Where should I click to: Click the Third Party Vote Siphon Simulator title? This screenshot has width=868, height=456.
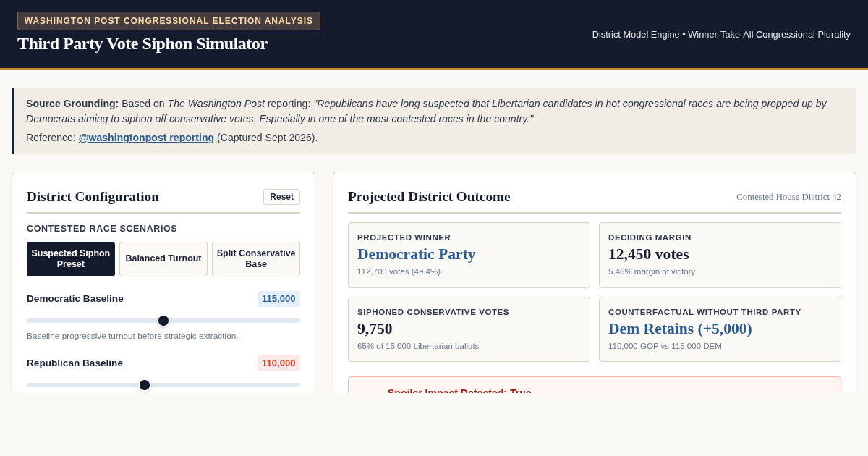coord(142,43)
